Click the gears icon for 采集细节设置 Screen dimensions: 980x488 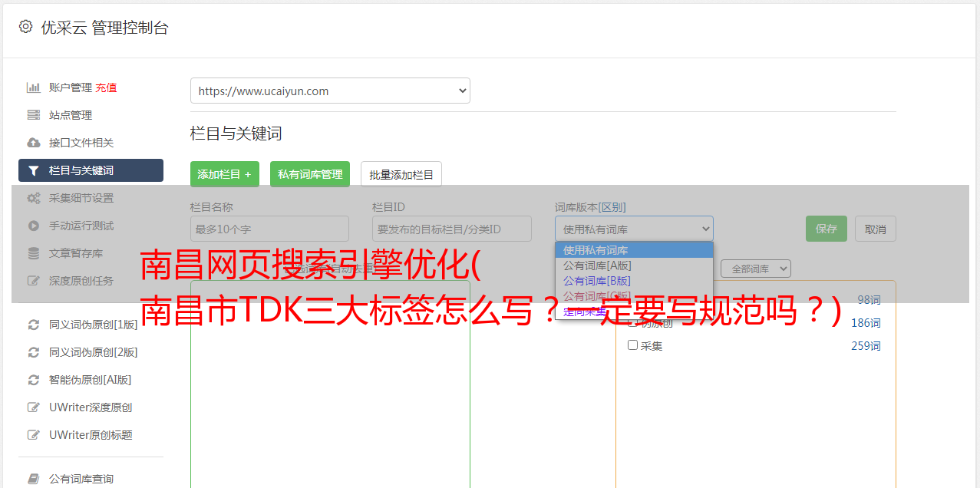pos(34,198)
